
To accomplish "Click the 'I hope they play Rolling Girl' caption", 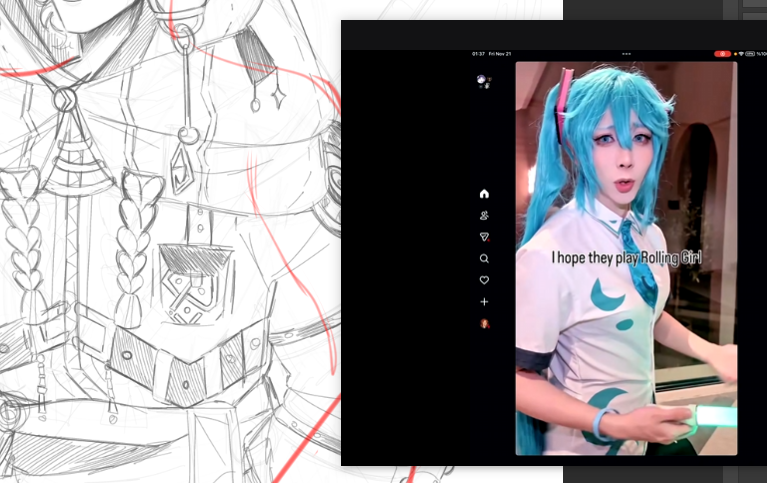I will click(626, 258).
